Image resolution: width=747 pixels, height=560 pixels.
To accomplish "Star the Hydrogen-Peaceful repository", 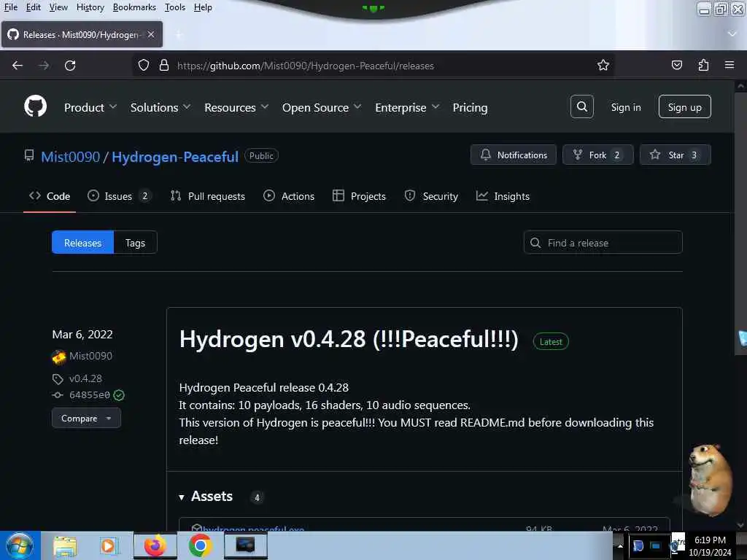I will [675, 155].
